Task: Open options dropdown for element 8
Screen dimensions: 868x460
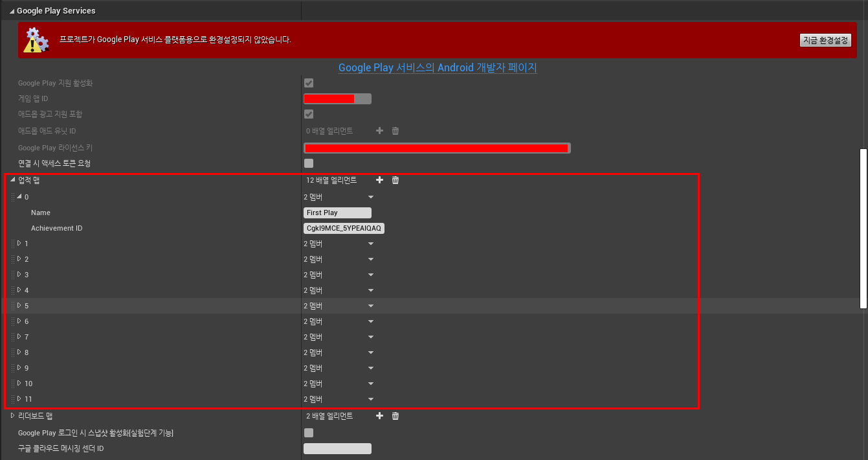Action: pos(371,352)
